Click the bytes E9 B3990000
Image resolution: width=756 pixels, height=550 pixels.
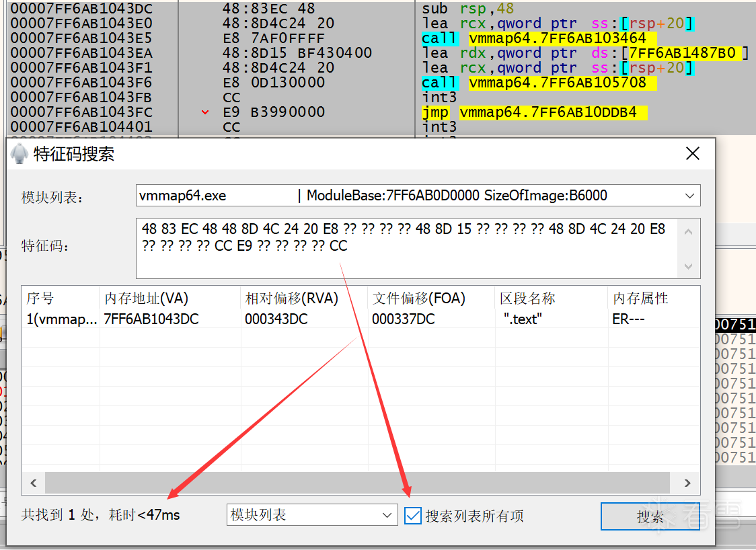pos(273,112)
